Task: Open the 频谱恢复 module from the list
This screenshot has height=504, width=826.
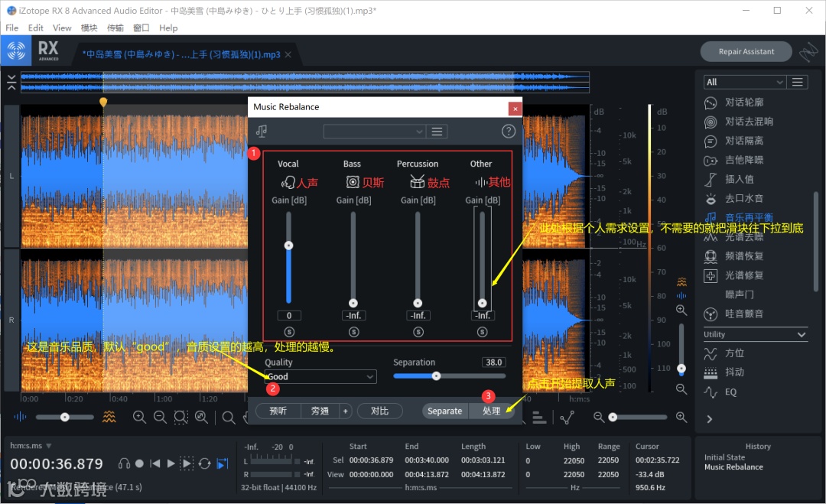Action: click(x=744, y=256)
